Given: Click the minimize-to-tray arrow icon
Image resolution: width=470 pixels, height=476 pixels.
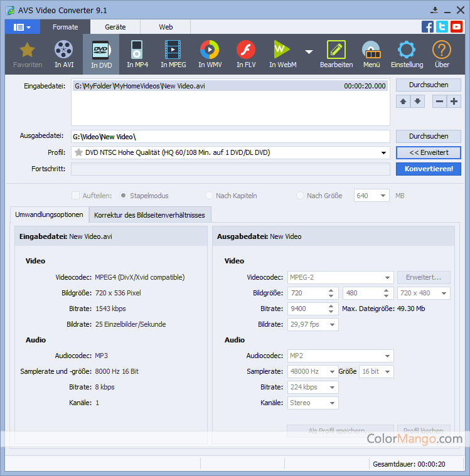Looking at the screenshot, I should pos(434,10).
